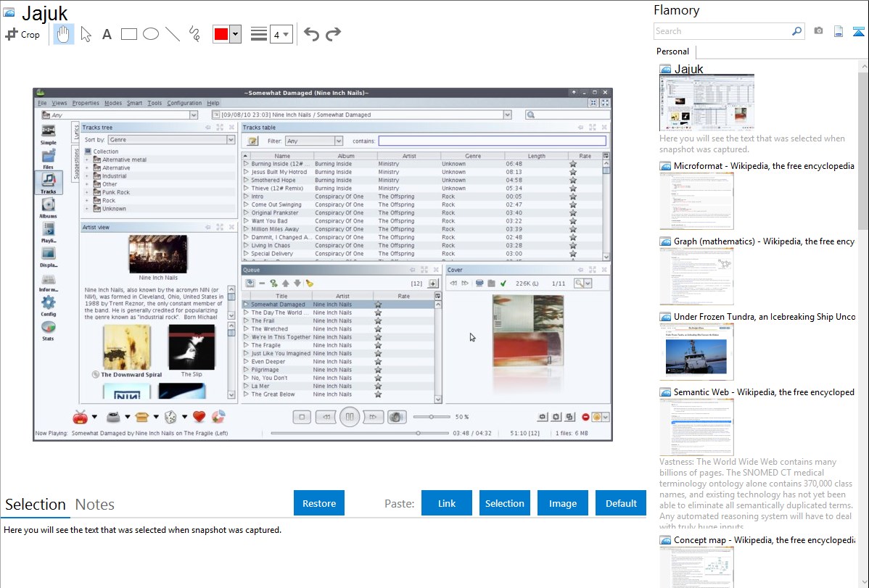
Task: Click the contains filter field in Jajuk
Action: tap(492, 141)
